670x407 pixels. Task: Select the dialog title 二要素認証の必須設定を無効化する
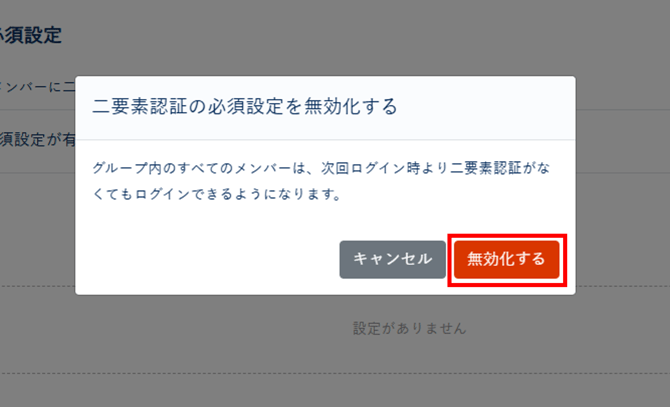point(245,106)
